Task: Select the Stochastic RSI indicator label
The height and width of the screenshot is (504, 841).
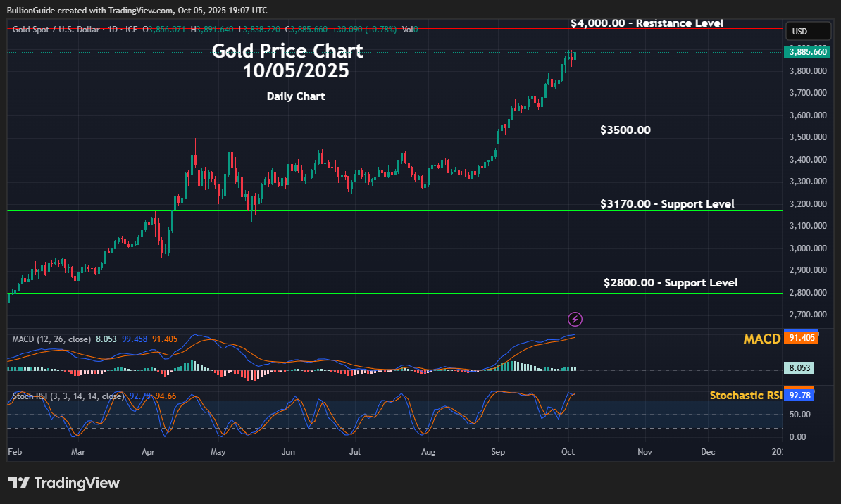Action: 748,395
